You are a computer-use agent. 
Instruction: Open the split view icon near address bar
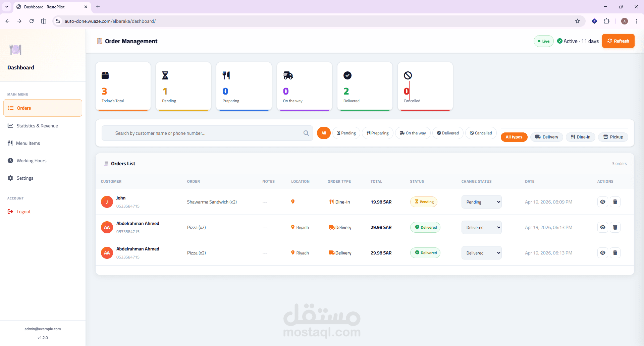click(x=44, y=21)
